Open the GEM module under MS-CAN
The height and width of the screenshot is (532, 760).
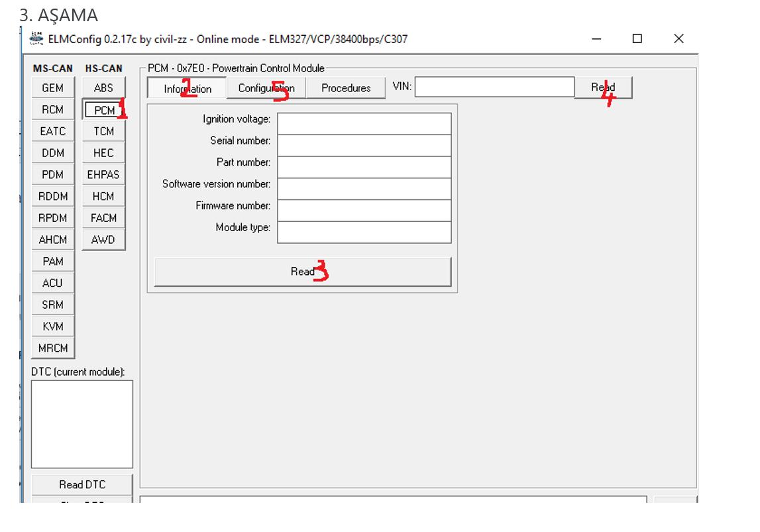pyautogui.click(x=53, y=88)
